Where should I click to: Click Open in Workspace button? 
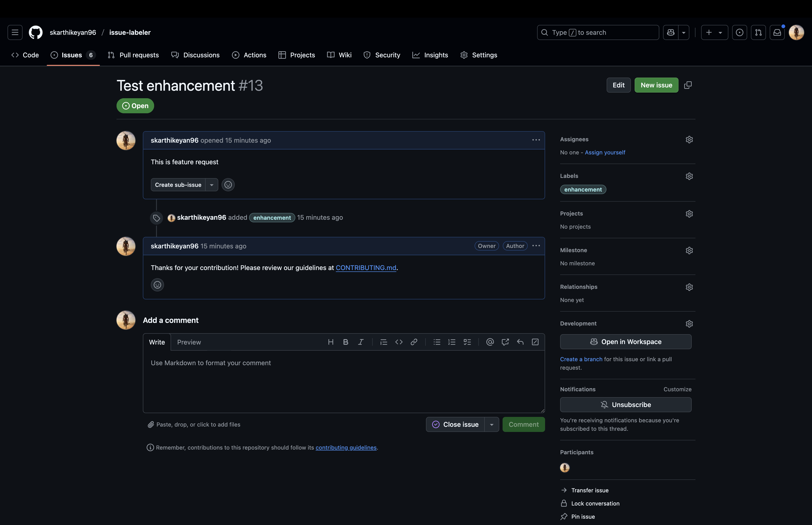626,342
